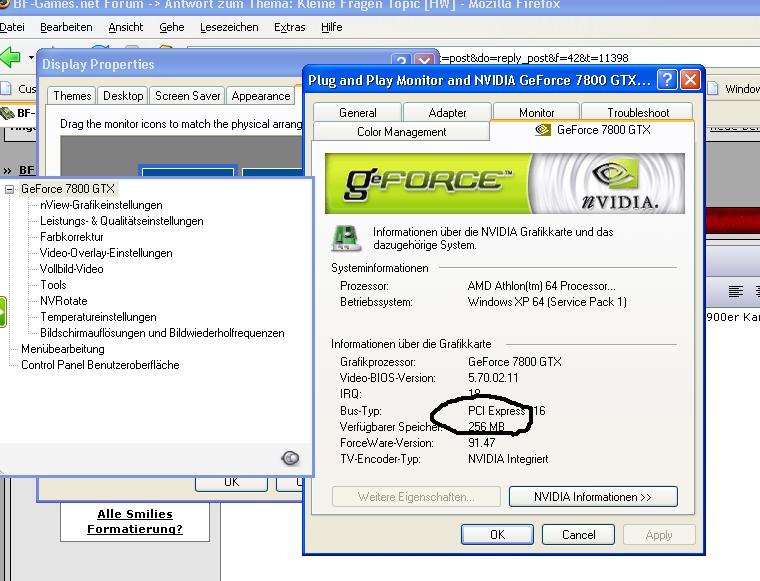
Task: Collapse the GeForce 7800 GTX tree node
Action: point(9,189)
